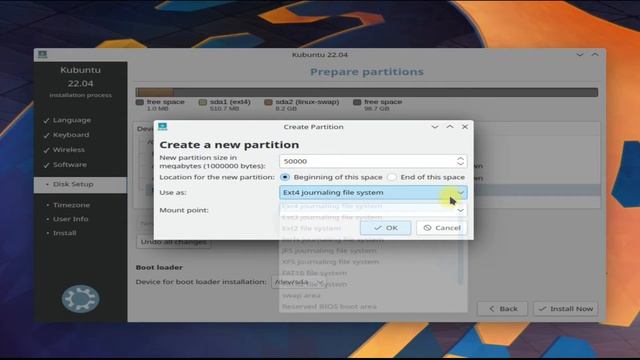Click the Language checkmark icon
The height and width of the screenshot is (360, 640).
pyautogui.click(x=46, y=120)
